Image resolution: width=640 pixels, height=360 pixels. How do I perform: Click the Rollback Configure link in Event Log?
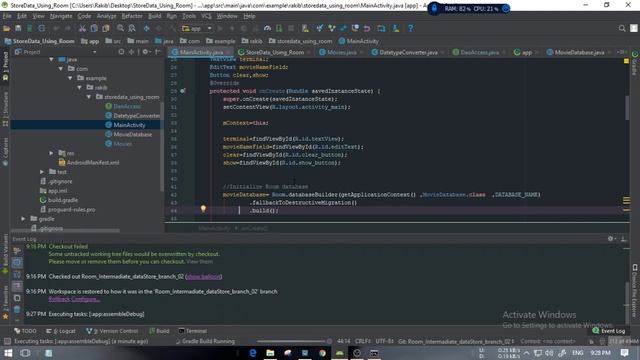(74, 299)
